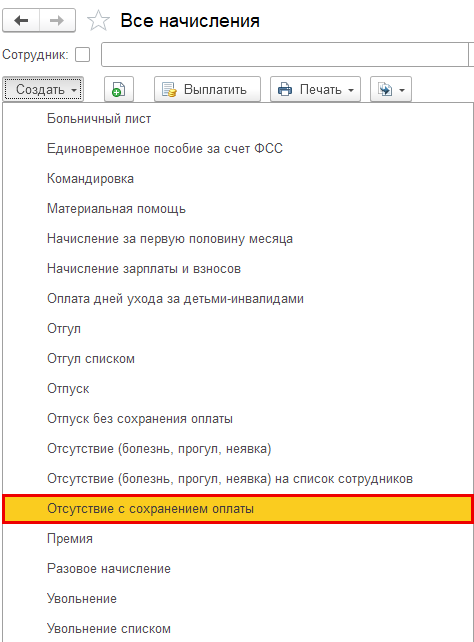Focus the Сотрудник input field
The height and width of the screenshot is (642, 474).
(287, 54)
